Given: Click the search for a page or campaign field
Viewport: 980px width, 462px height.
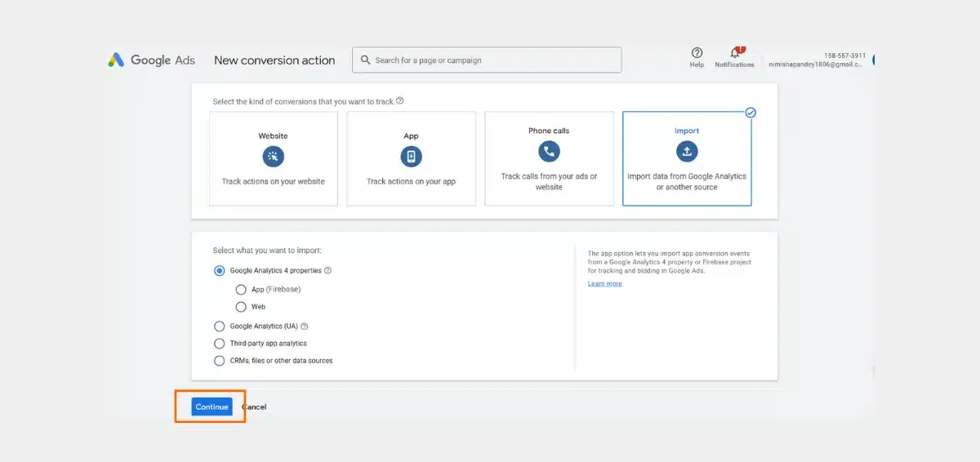Looking at the screenshot, I should click(x=487, y=60).
